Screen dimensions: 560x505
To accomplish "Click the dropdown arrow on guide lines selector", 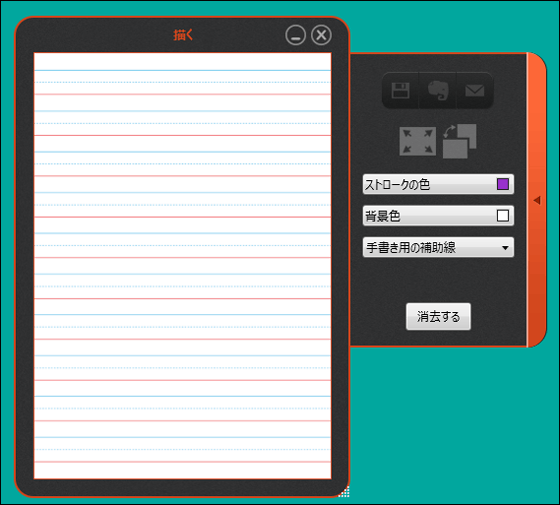I will tap(505, 248).
